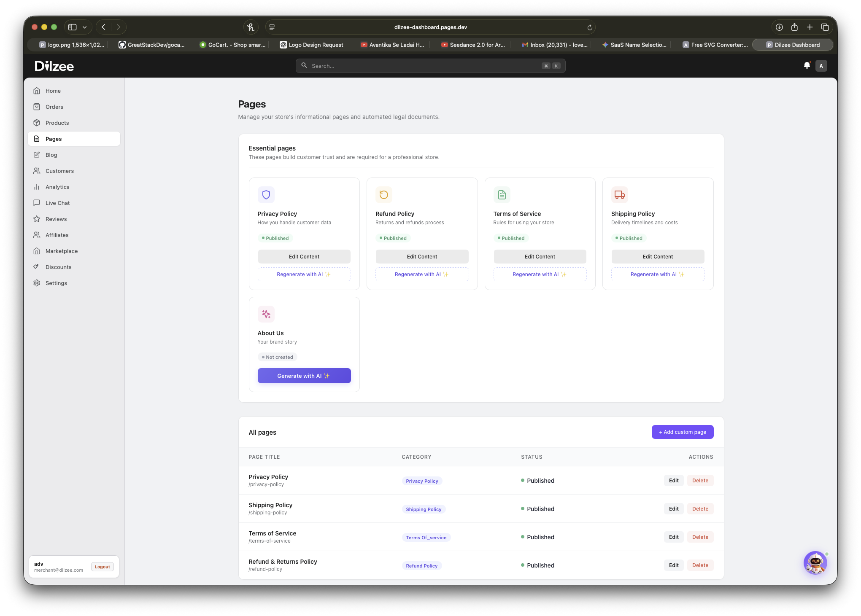The image size is (861, 616).
Task: Go back with the browser back arrow
Action: [x=103, y=27]
